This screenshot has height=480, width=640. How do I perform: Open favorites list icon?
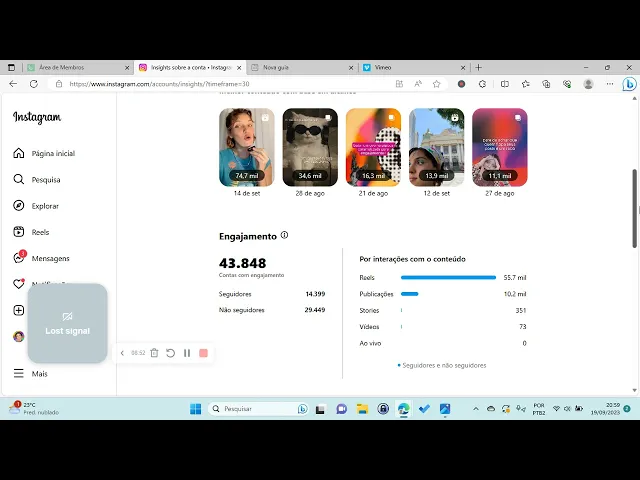(x=526, y=84)
